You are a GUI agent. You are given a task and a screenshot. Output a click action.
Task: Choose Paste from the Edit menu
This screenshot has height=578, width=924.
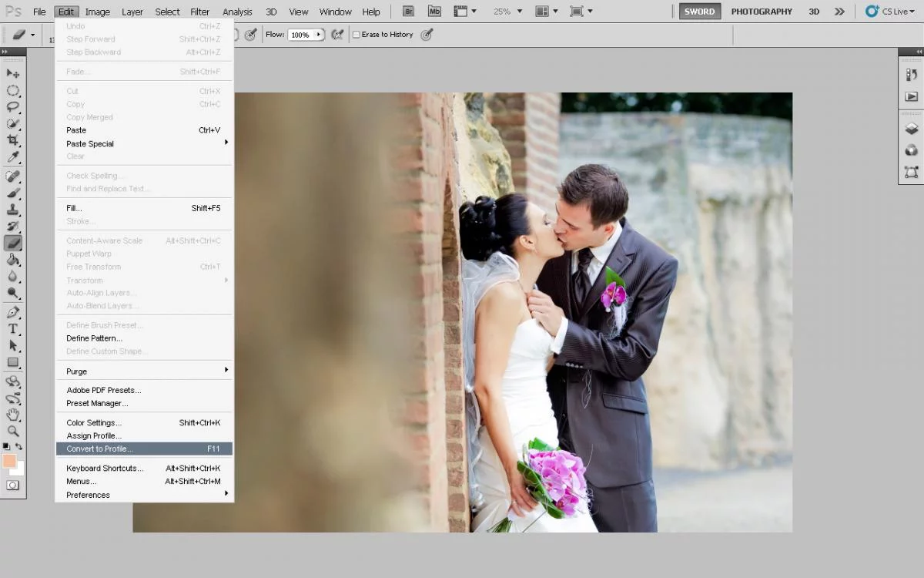[x=144, y=130]
